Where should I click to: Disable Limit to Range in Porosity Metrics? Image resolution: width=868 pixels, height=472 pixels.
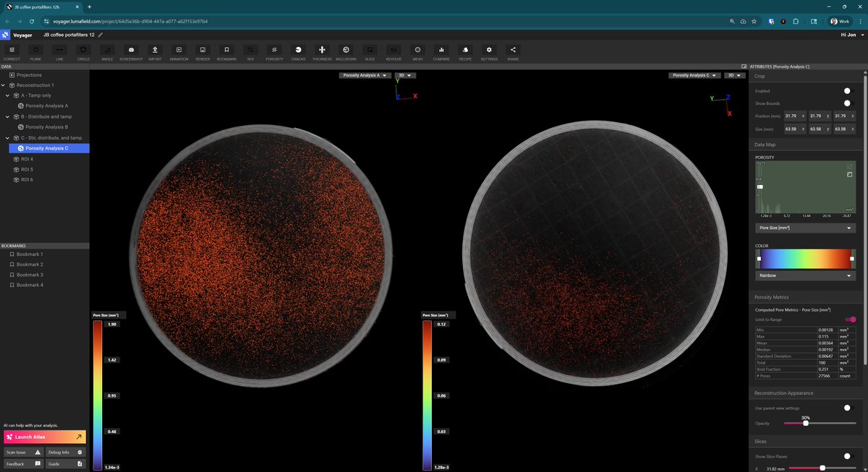[x=852, y=319]
